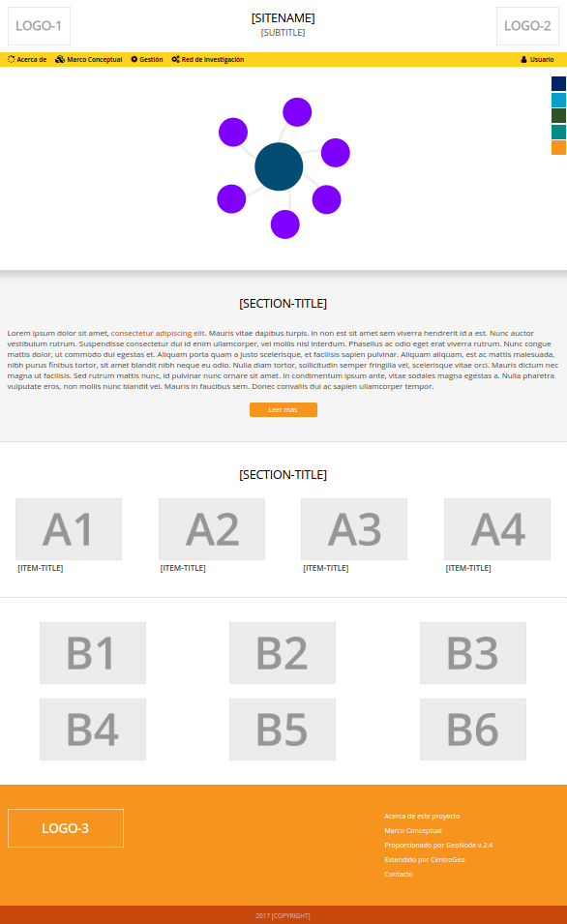This screenshot has height=924, width=567.
Task: Open the A3 item thumbnail
Action: click(x=354, y=529)
